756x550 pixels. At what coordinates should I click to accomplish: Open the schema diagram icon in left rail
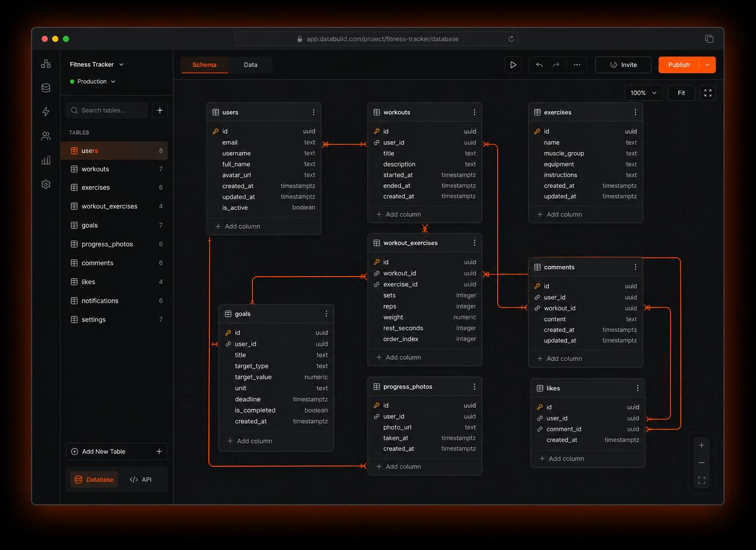click(x=46, y=64)
